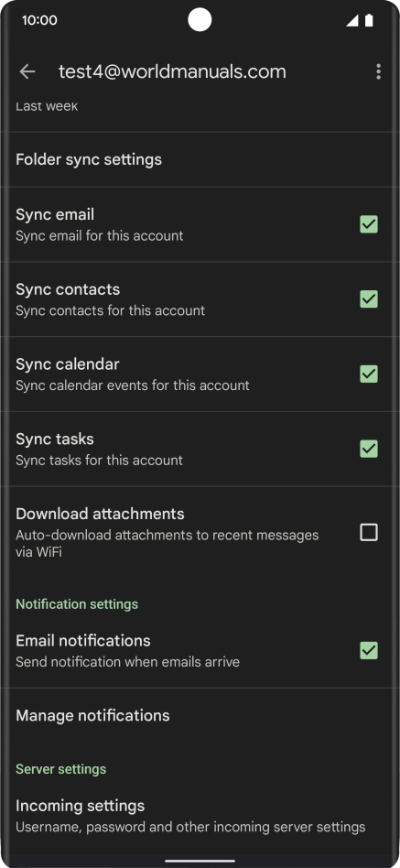Tap the clock time in status bar
This screenshot has height=868, width=400.
[39, 20]
